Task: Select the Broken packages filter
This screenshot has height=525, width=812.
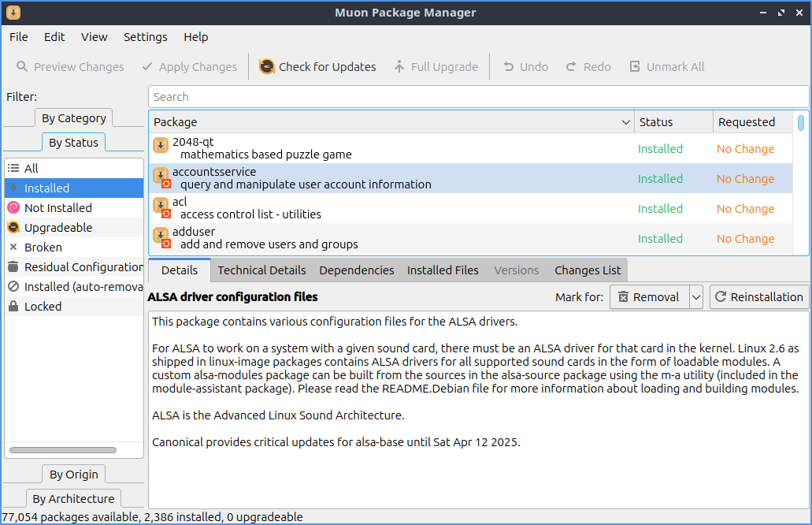Action: pos(43,248)
